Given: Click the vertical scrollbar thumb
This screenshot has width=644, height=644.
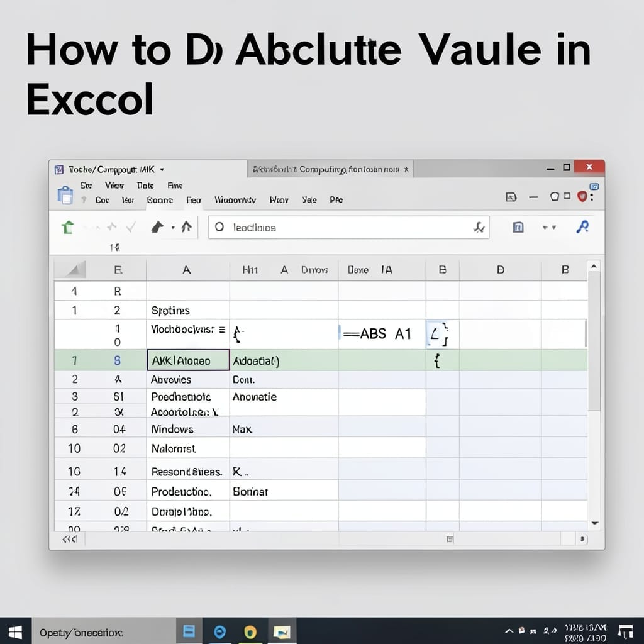Looking at the screenshot, I should 594,341.
